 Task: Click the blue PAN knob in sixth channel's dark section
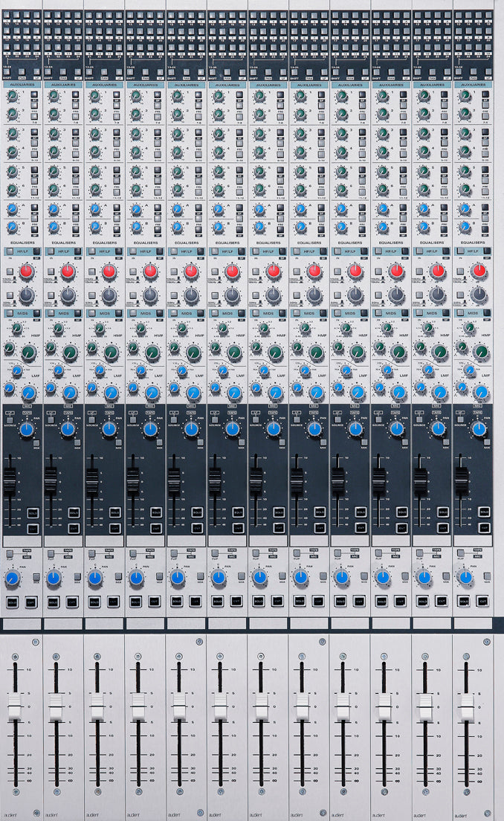233,429
